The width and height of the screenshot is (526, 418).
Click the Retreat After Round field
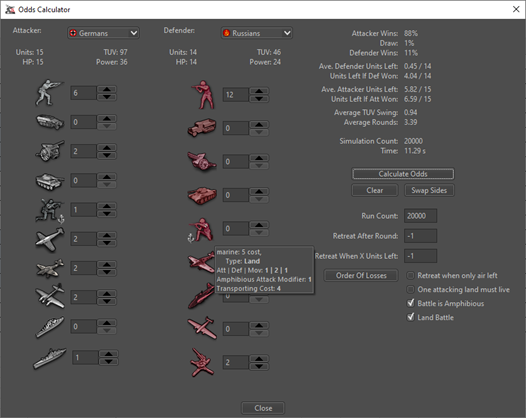420,236
